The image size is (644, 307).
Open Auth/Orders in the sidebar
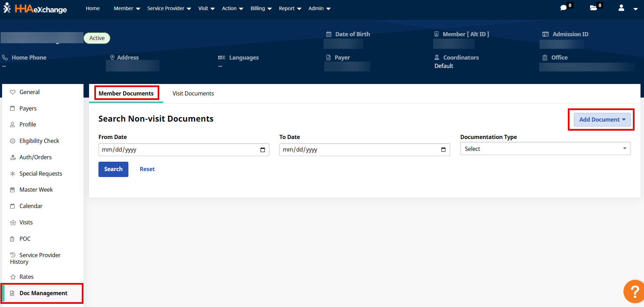pyautogui.click(x=35, y=157)
